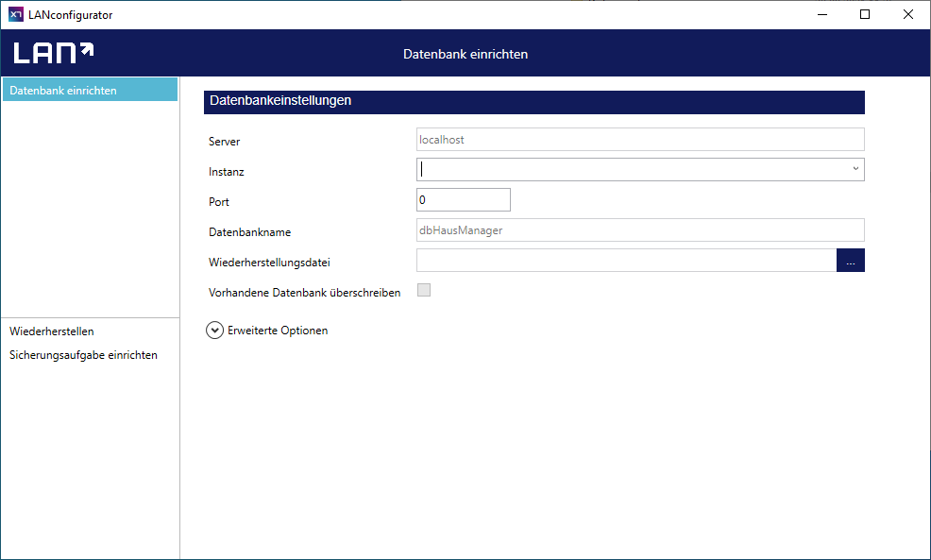Select 'Datenbank einrichten' in the sidebar
Screen dimensions: 931x560
(89, 90)
